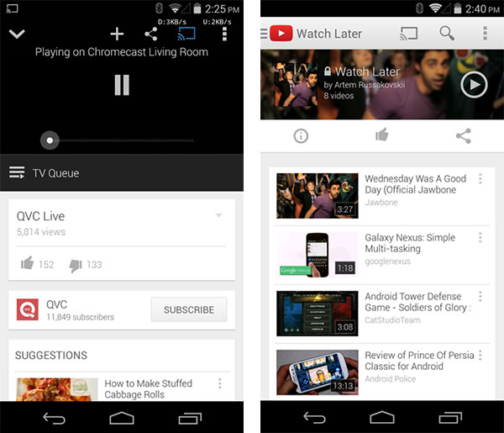
Task: Click the Galaxy Nexus video thumbnail
Action: tap(318, 255)
